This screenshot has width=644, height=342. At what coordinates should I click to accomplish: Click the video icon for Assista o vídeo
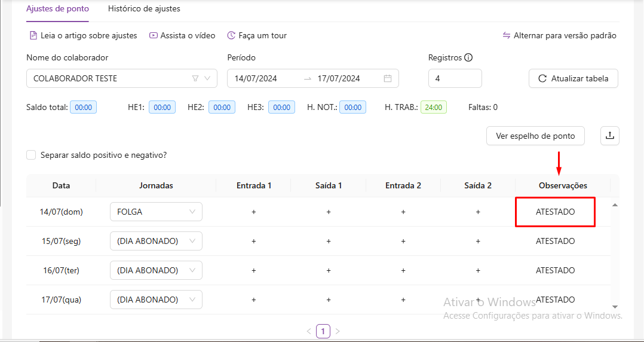(x=154, y=36)
